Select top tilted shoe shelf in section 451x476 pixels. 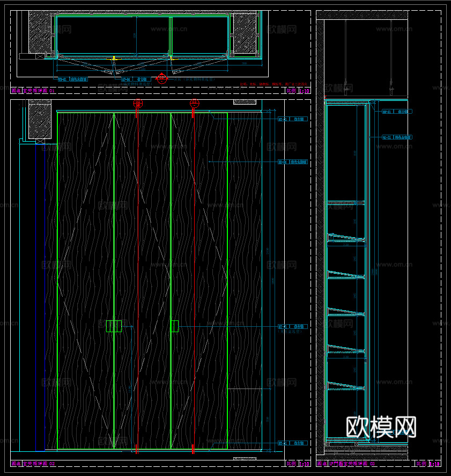(x=346, y=238)
